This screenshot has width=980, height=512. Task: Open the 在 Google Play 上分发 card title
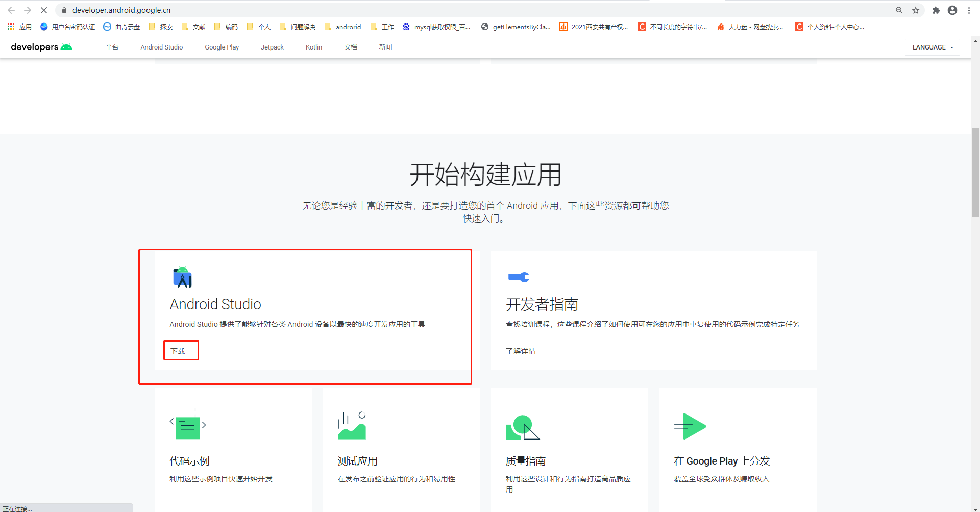(x=722, y=461)
